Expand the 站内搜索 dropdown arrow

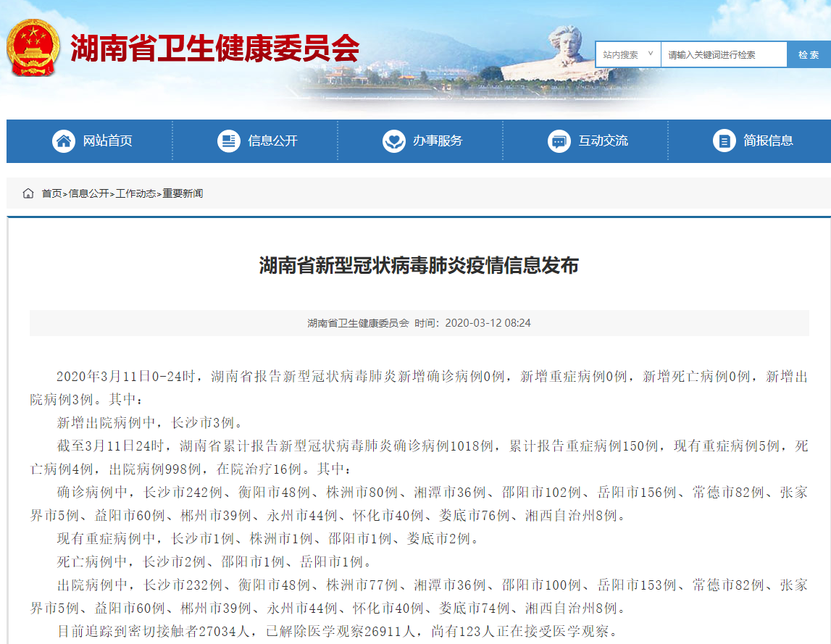coord(650,54)
